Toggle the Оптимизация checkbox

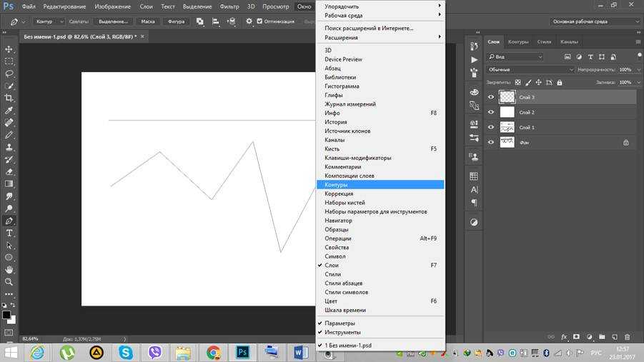(x=259, y=21)
